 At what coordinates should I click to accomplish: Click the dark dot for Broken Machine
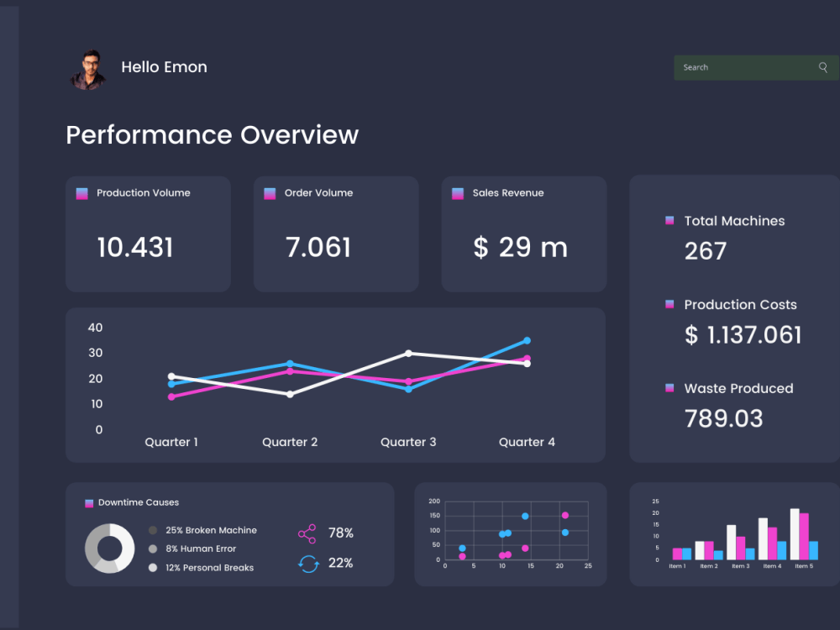tap(153, 530)
